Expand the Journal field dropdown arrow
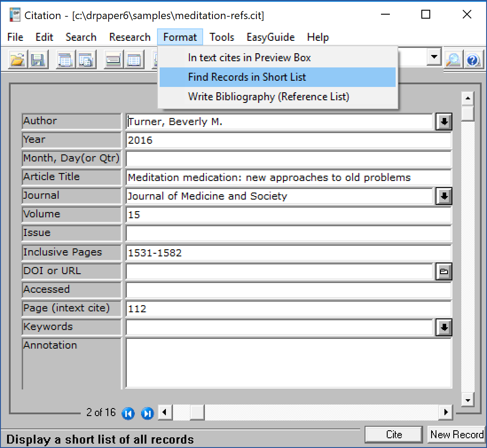 point(444,196)
